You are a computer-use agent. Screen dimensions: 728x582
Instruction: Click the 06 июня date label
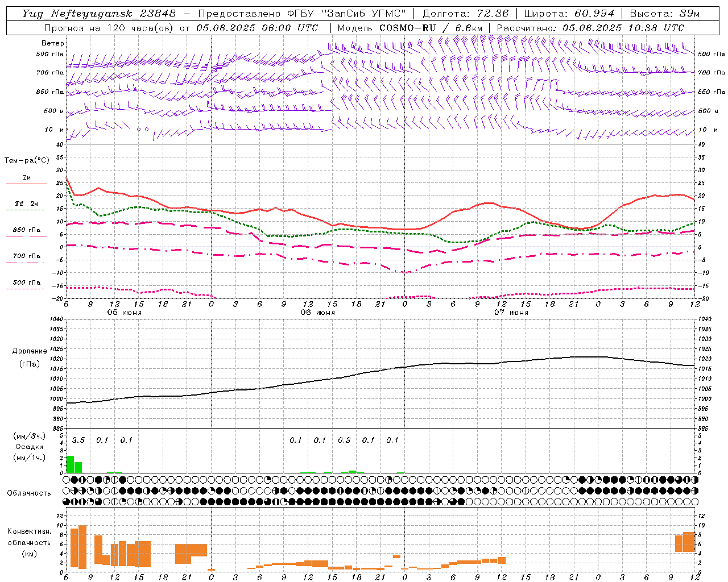(318, 313)
